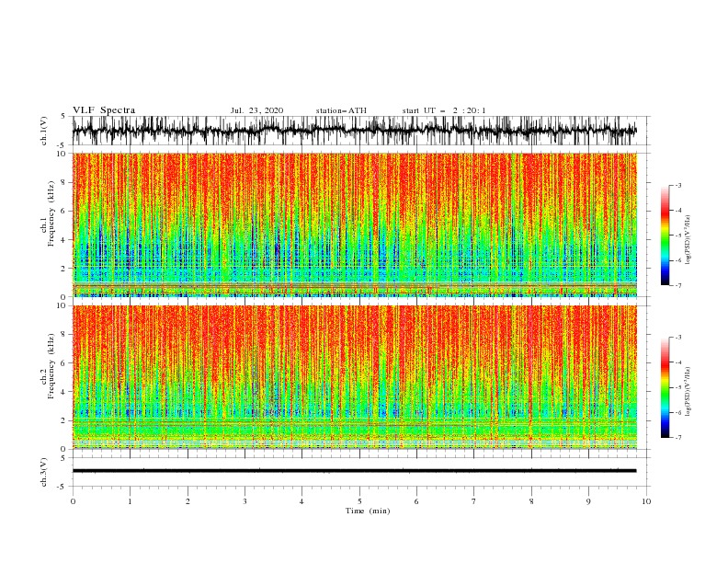Image resolution: width=728 pixels, height=563 pixels.
Task: Click time axis tick label '5'
Action: click(359, 501)
